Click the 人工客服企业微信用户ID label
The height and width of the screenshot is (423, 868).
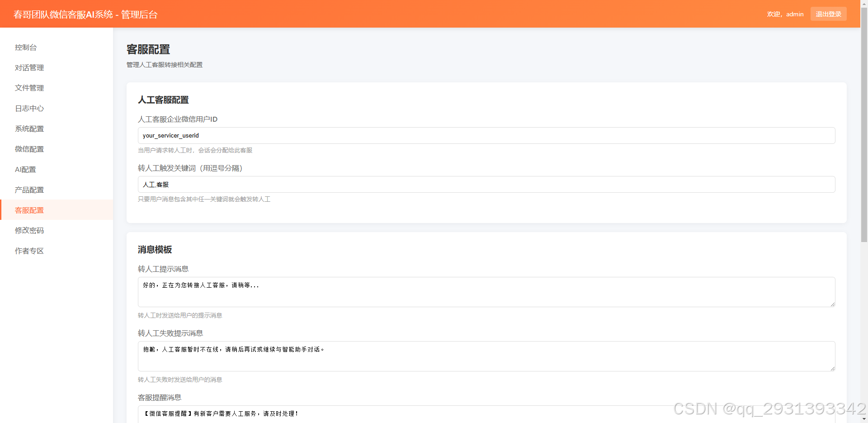point(178,119)
